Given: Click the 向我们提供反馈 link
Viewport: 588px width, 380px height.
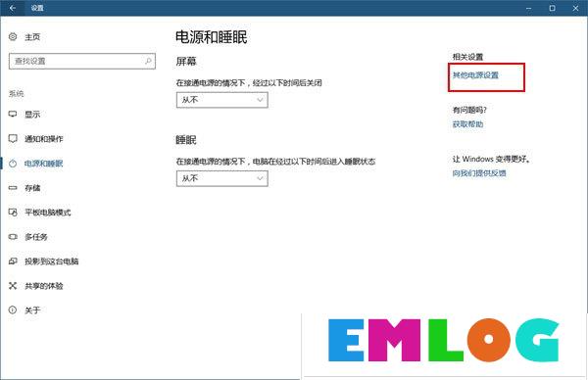Looking at the screenshot, I should [x=479, y=173].
